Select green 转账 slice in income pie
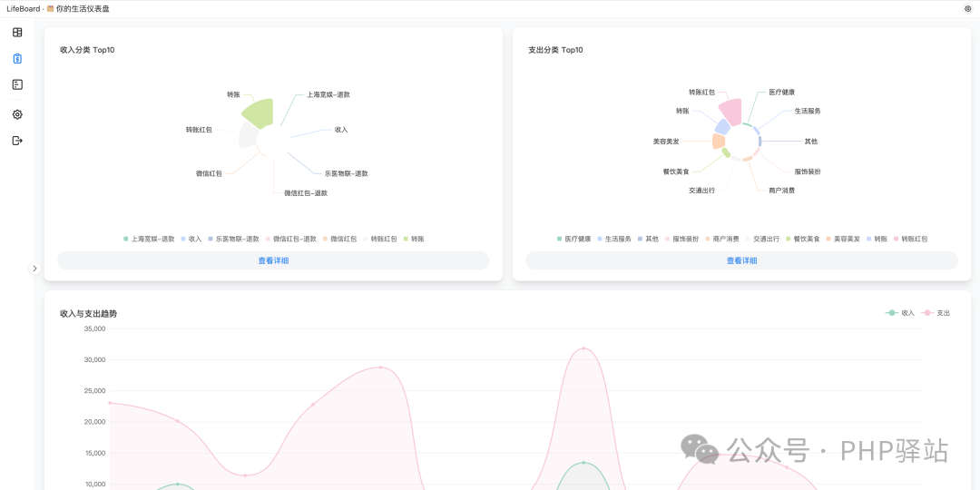 coord(260,113)
